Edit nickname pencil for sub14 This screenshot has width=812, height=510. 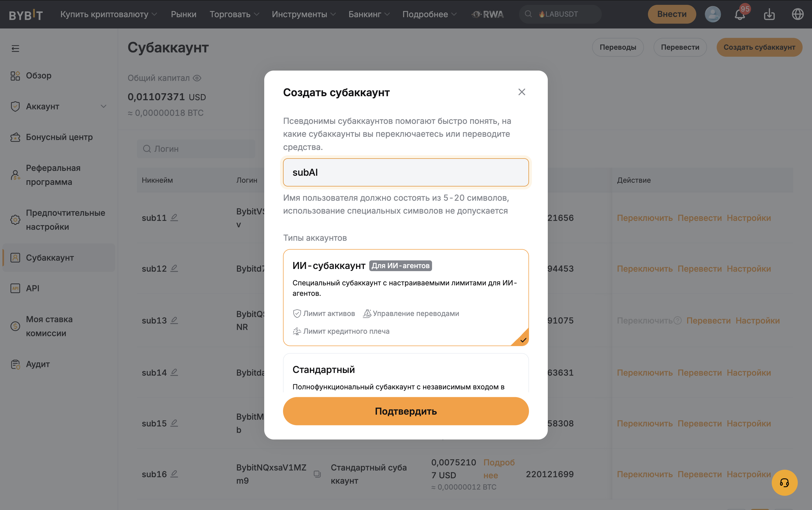click(x=174, y=372)
